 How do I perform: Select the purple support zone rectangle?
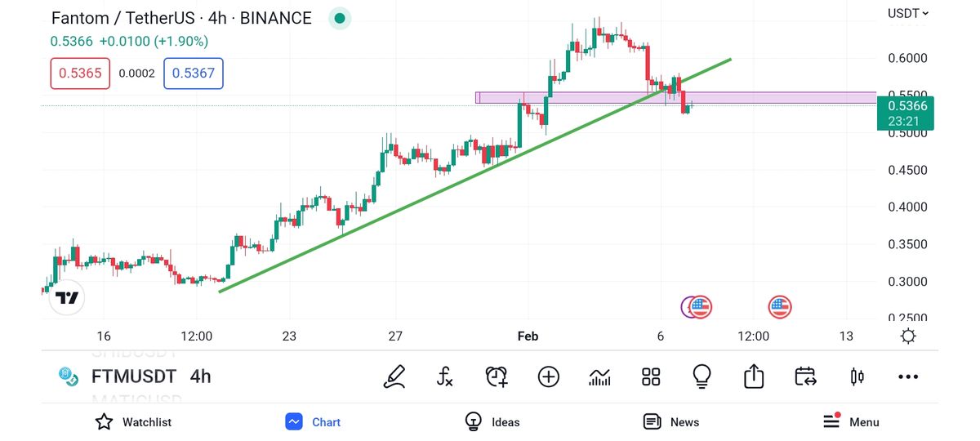point(776,98)
